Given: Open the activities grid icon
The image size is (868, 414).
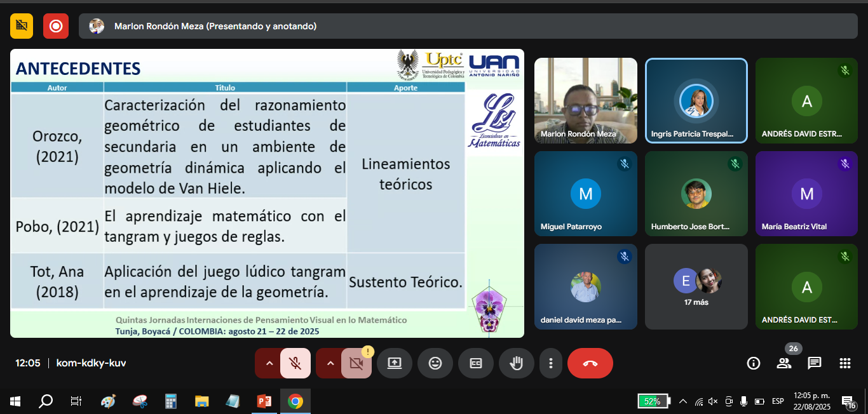Looking at the screenshot, I should pyautogui.click(x=844, y=363).
